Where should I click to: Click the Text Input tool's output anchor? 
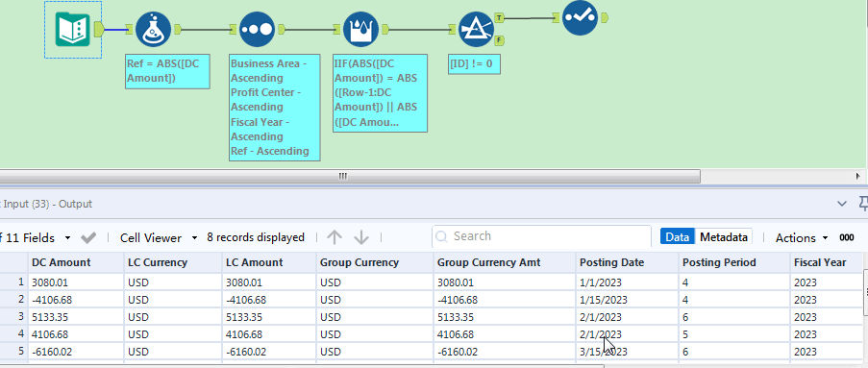tap(99, 29)
